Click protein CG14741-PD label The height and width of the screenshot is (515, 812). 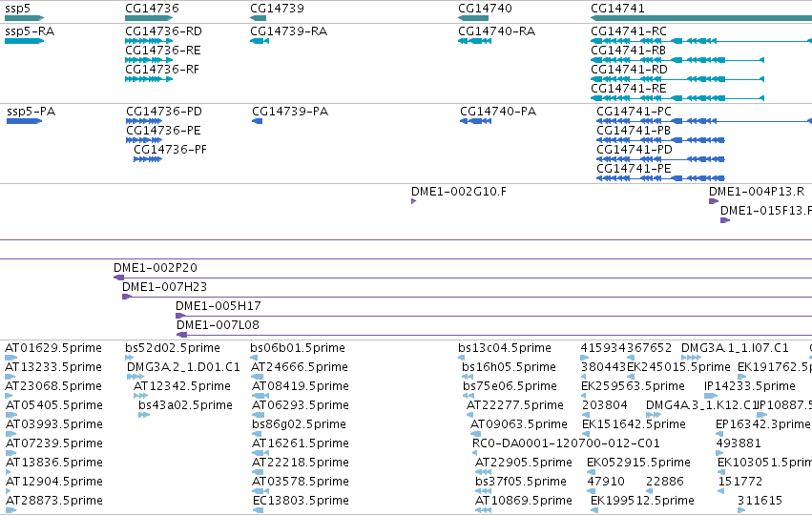point(635,150)
